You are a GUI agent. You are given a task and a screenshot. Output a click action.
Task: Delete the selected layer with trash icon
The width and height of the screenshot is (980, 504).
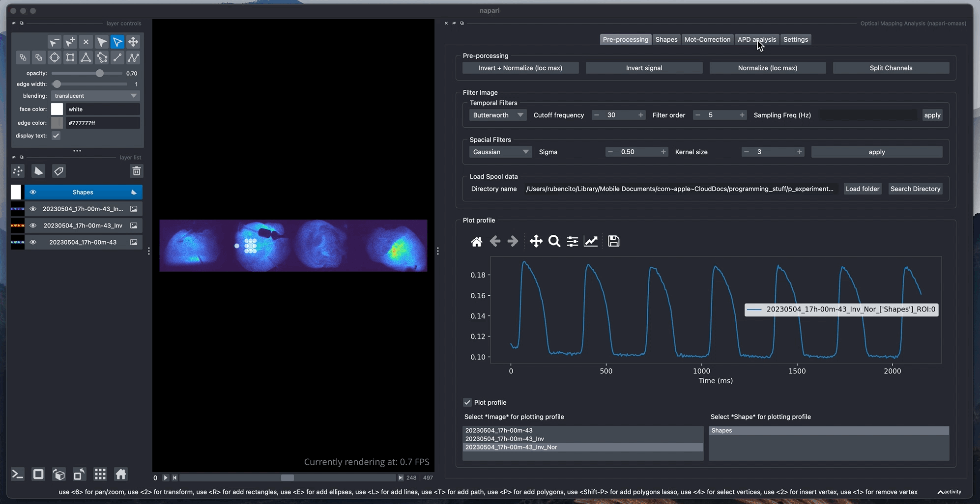tap(136, 171)
